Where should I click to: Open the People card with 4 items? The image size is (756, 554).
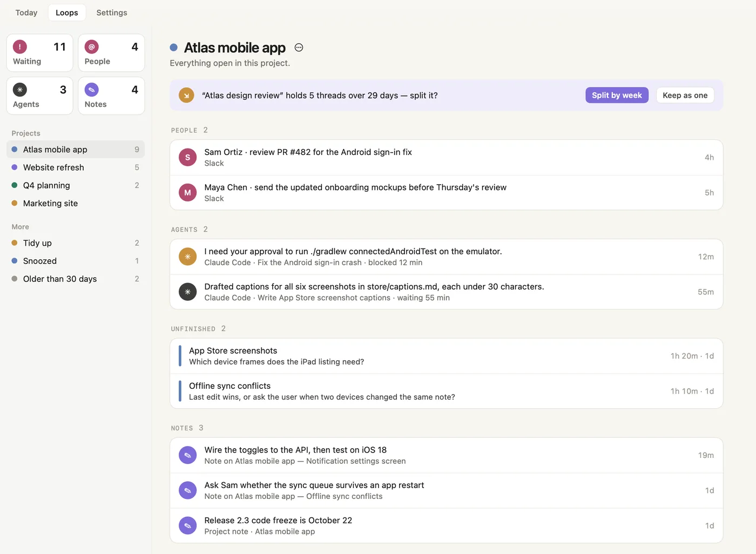111,53
